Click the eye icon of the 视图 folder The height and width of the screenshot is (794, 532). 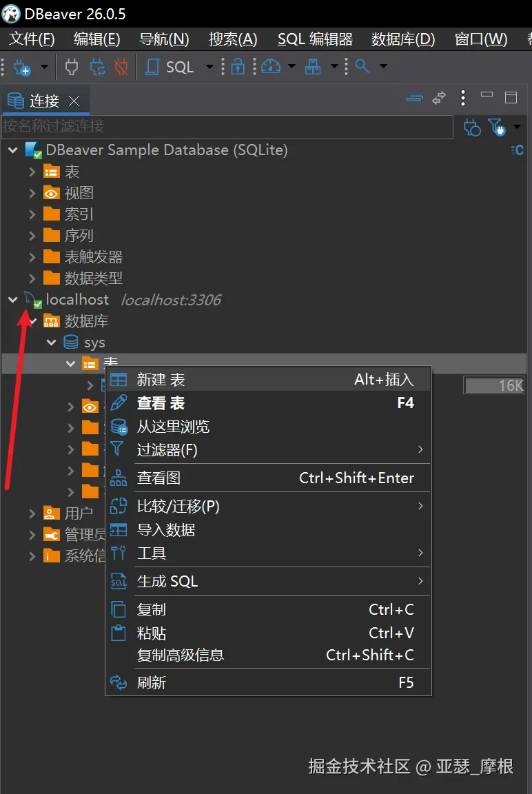(51, 193)
